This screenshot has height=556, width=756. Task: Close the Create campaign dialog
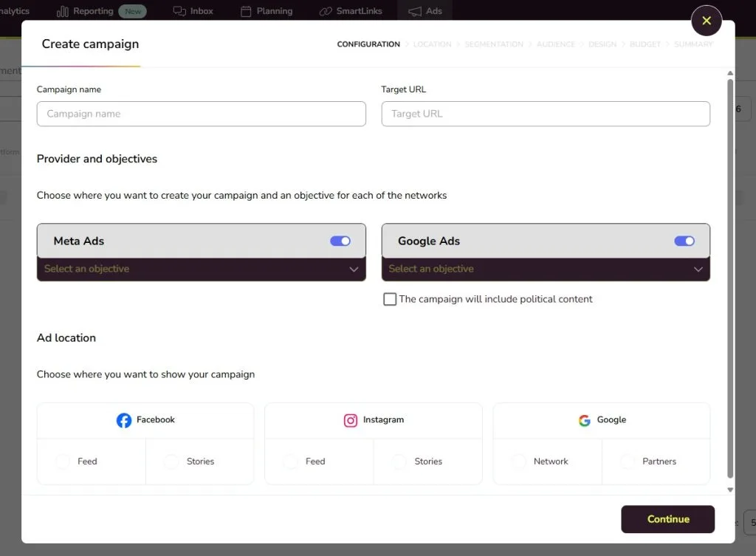coord(707,21)
